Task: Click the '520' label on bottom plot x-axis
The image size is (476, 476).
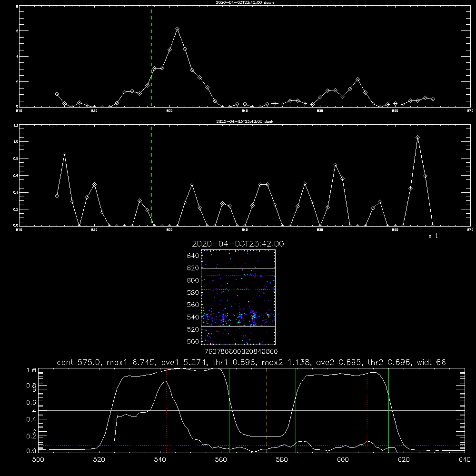Action: click(99, 460)
